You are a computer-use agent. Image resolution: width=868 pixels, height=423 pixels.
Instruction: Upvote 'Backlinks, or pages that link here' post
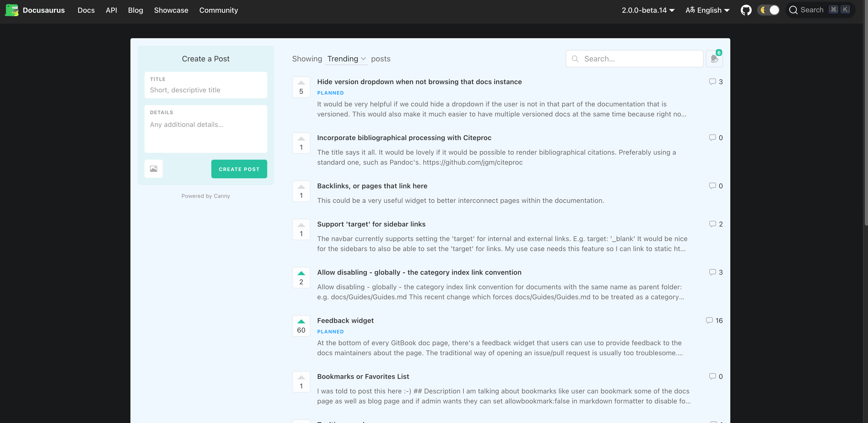301,191
